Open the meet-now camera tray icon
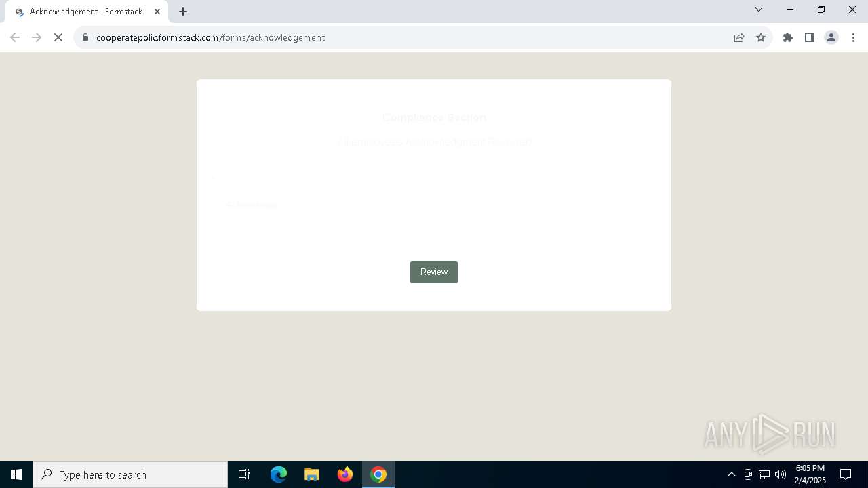868x488 pixels. click(748, 474)
